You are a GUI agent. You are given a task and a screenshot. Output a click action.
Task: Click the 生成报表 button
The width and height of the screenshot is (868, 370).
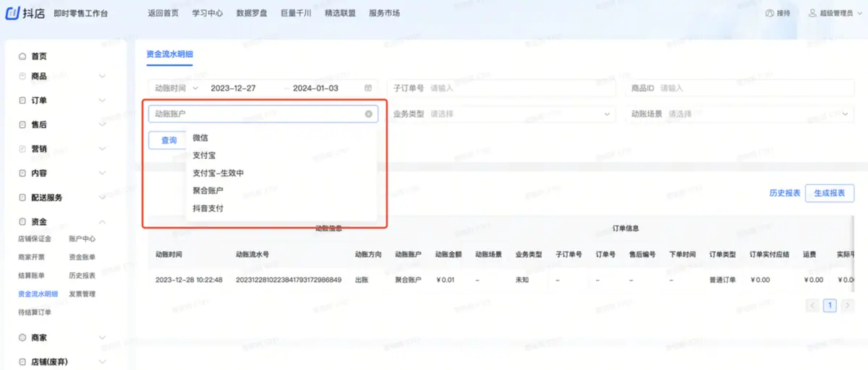pos(830,193)
